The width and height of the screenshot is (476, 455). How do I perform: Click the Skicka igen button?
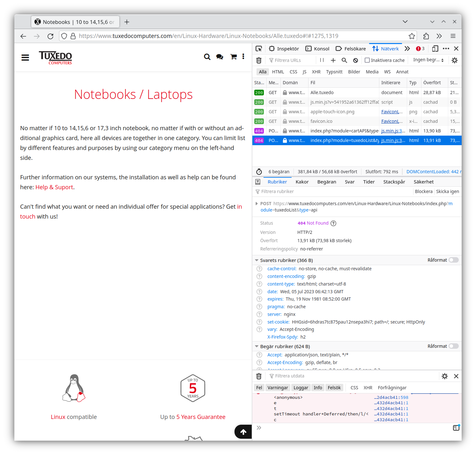[x=447, y=191]
